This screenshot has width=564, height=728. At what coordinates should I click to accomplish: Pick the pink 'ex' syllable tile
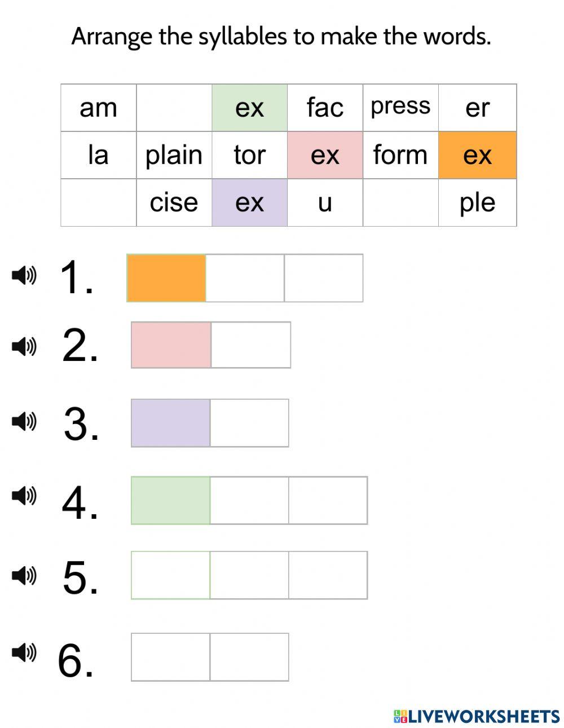pyautogui.click(x=325, y=155)
